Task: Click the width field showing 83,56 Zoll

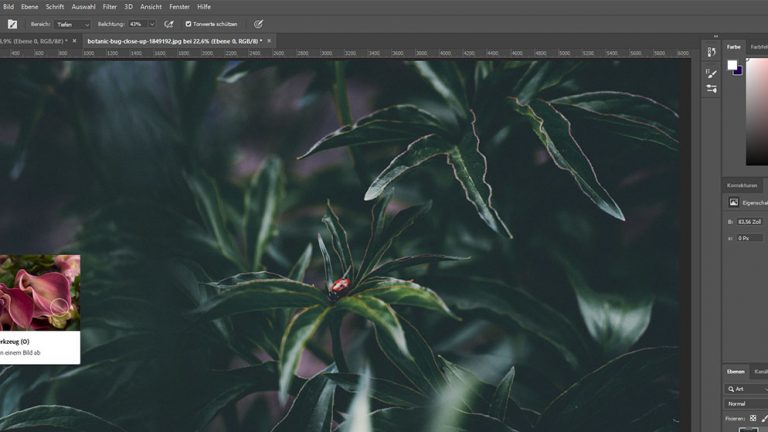Action: [x=749, y=221]
